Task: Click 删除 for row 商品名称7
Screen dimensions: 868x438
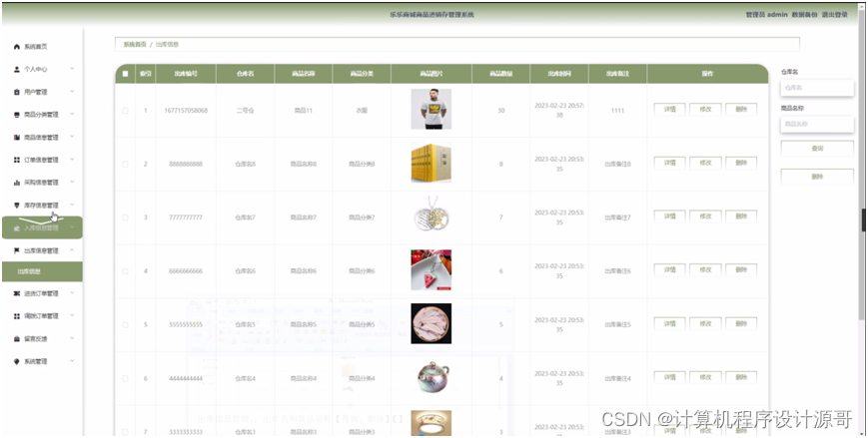Action: pos(741,217)
